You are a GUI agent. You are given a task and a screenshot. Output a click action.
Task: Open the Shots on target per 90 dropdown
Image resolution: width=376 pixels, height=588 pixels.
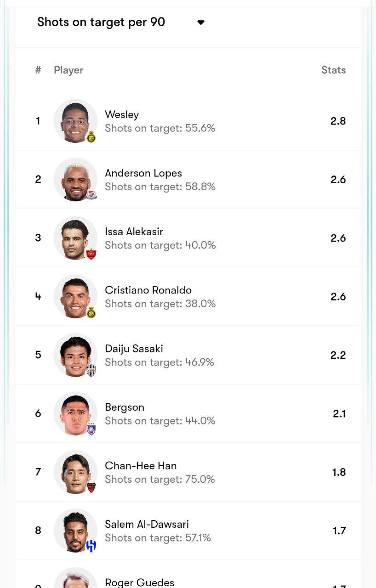coord(101,22)
